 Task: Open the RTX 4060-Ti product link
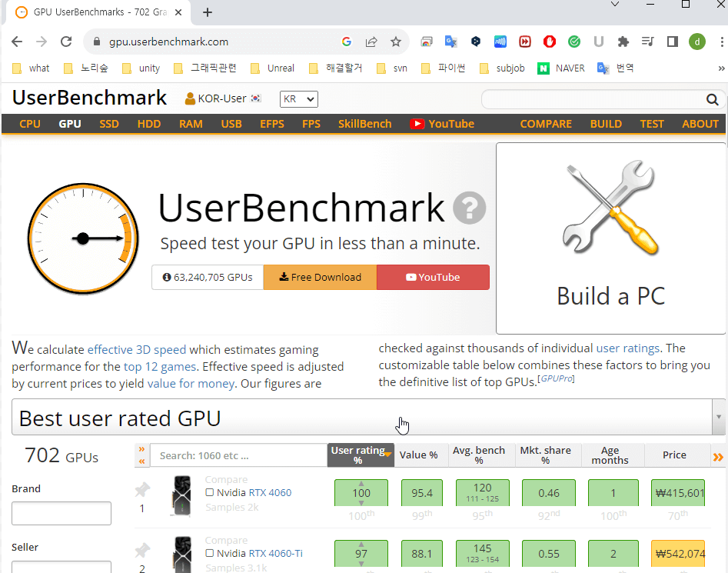click(x=276, y=553)
